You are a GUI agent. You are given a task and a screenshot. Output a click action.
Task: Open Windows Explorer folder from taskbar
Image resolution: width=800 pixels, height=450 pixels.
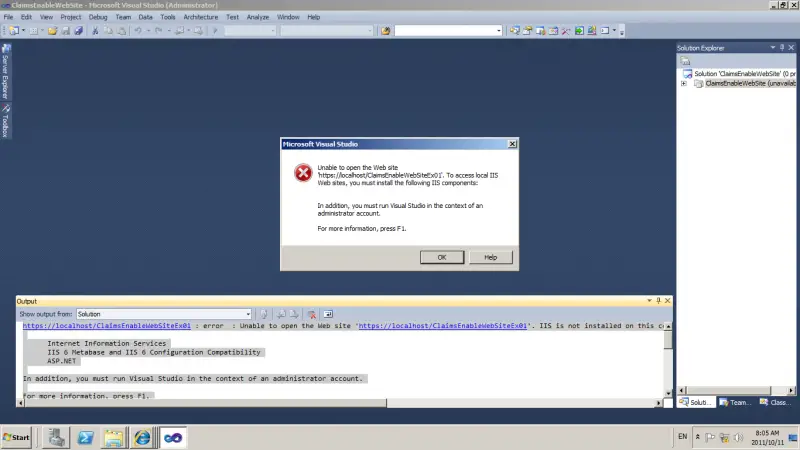[x=113, y=438]
